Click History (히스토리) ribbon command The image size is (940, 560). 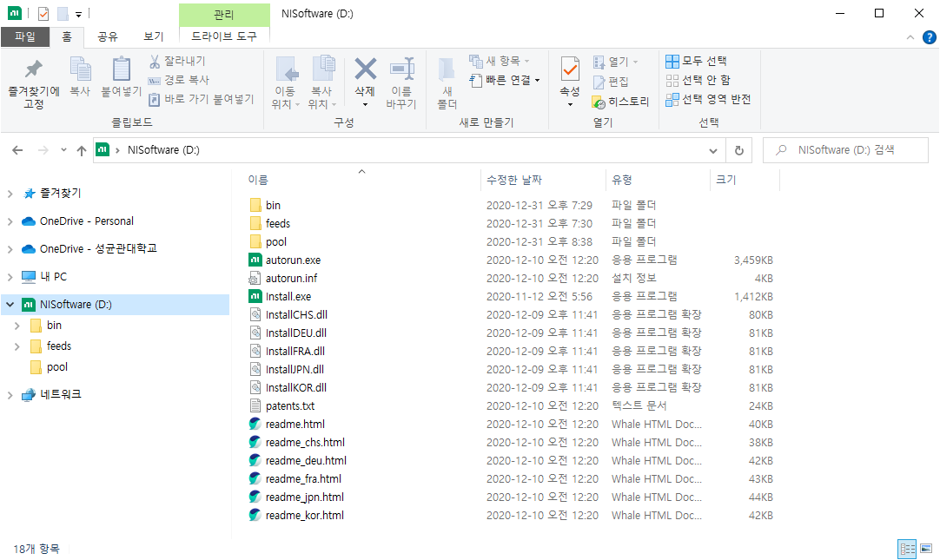[x=620, y=102]
